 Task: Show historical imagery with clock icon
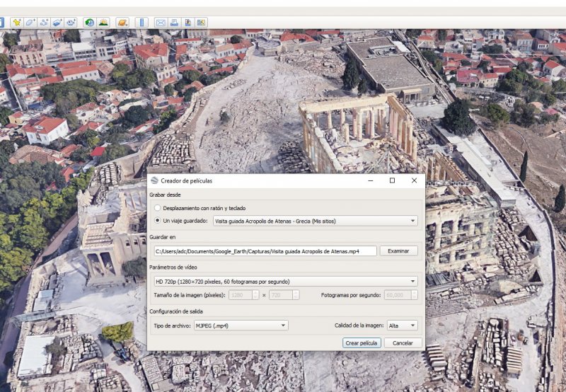click(90, 23)
